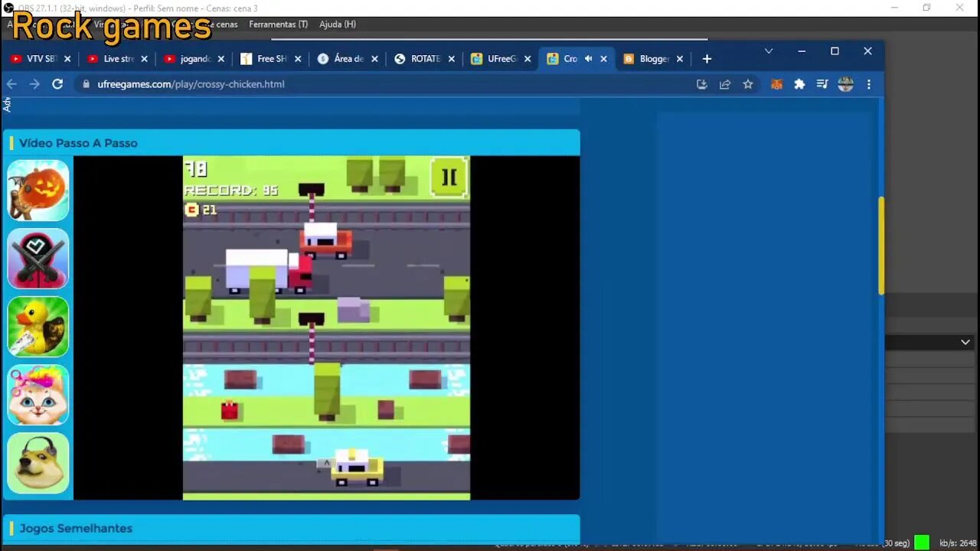This screenshot has height=551, width=980.
Task: Click the site lock icon in address bar
Action: 86,84
